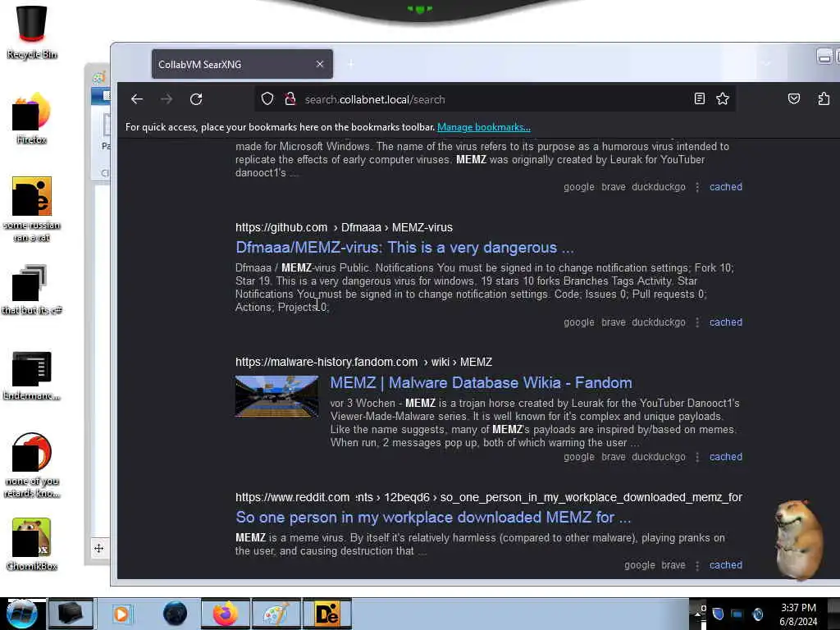
Task: Close the CollabVM SearXNG tab
Action: [320, 64]
